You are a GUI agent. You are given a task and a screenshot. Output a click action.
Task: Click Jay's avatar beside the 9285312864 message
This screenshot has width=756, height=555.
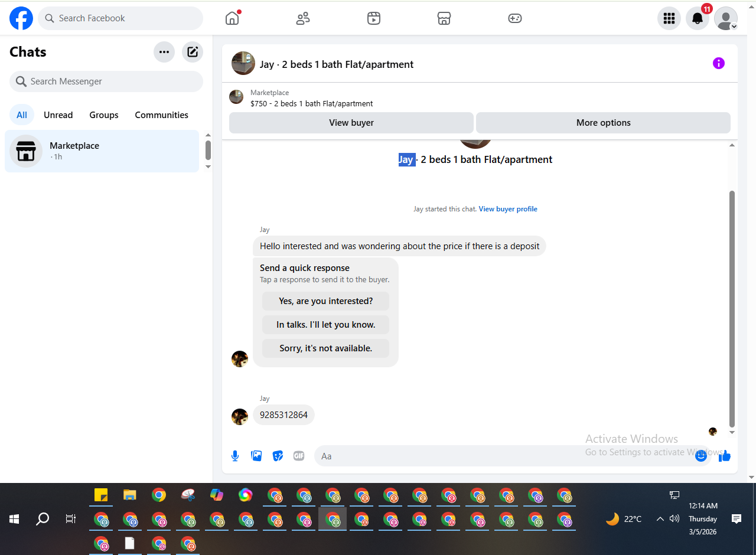(240, 417)
